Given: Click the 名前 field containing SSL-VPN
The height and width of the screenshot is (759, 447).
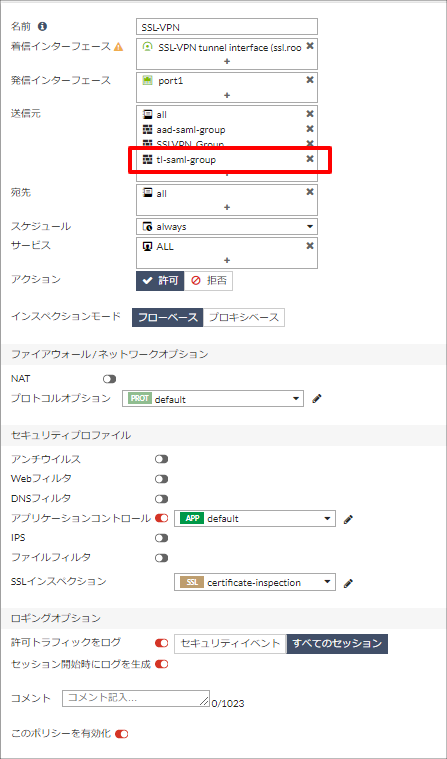Looking at the screenshot, I should [x=227, y=27].
